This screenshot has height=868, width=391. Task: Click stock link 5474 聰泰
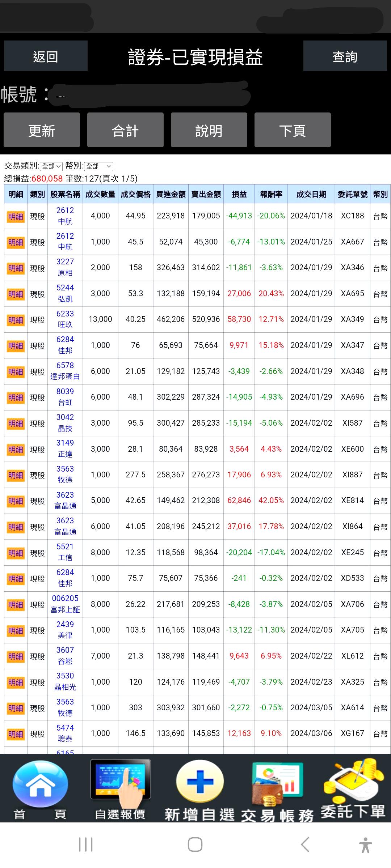click(x=65, y=733)
